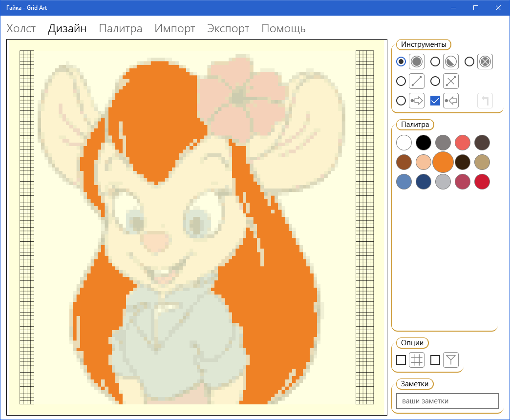
Task: Pick the coral red color swatch
Action: click(x=463, y=143)
